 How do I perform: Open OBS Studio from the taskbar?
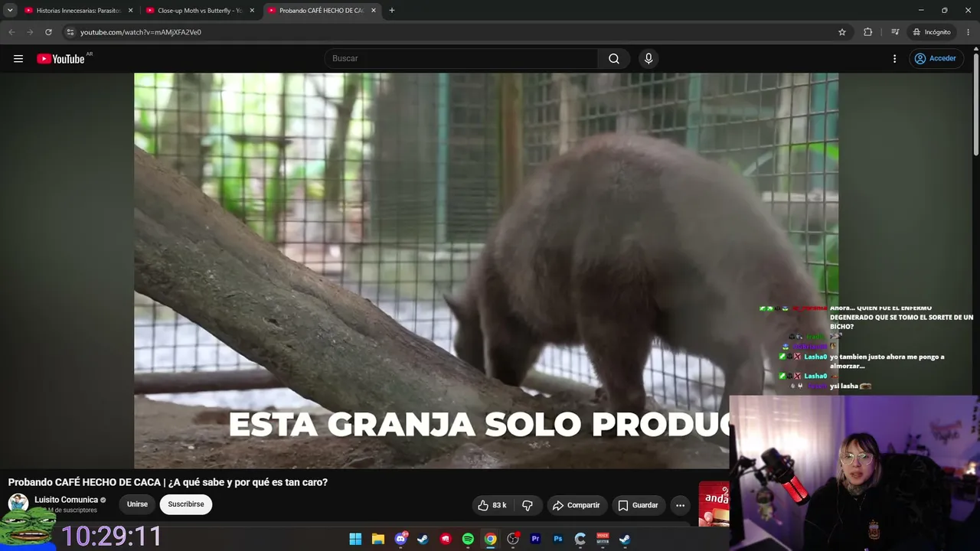[513, 539]
